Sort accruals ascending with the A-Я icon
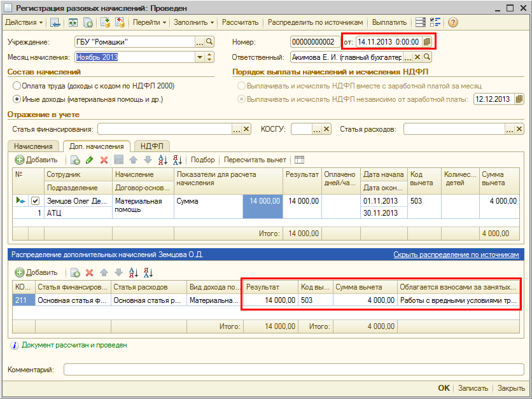 [162, 160]
